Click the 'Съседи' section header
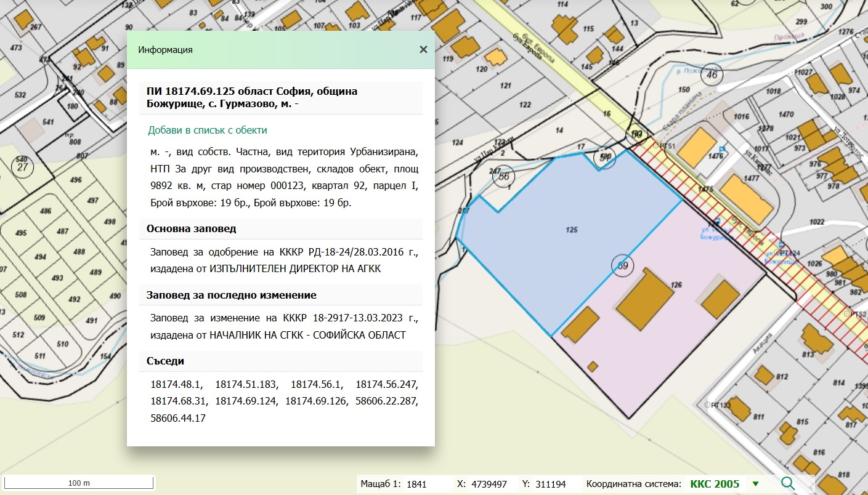The height and width of the screenshot is (495, 868). [165, 361]
